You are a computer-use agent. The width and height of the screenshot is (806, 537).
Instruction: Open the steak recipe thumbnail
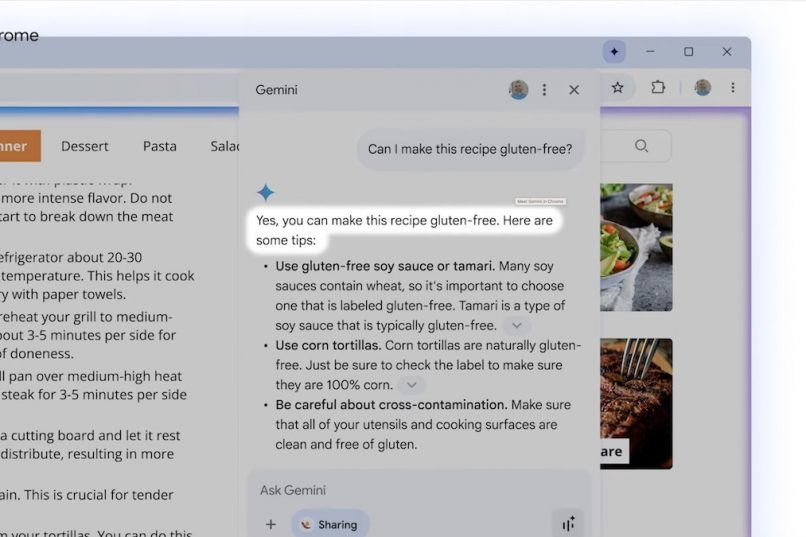[x=636, y=402]
